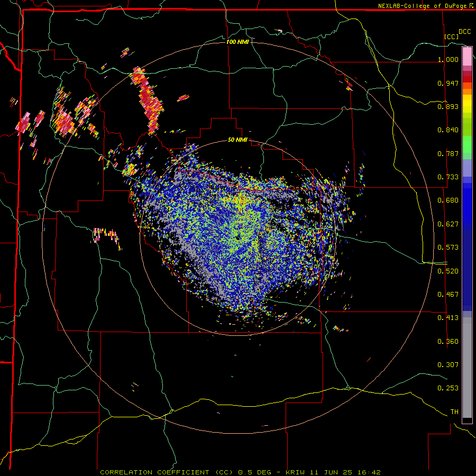Image resolution: width=476 pixels, height=476 pixels.
Task: Click the 0.627 scale value
Action: click(448, 224)
